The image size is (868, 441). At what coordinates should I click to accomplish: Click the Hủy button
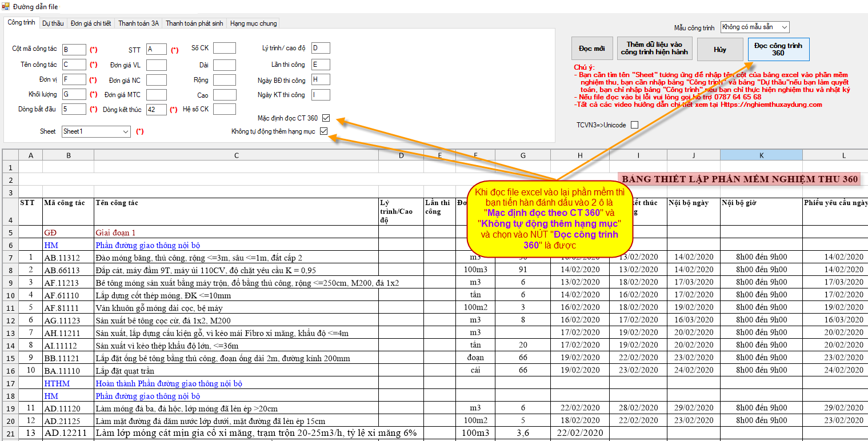pyautogui.click(x=720, y=49)
